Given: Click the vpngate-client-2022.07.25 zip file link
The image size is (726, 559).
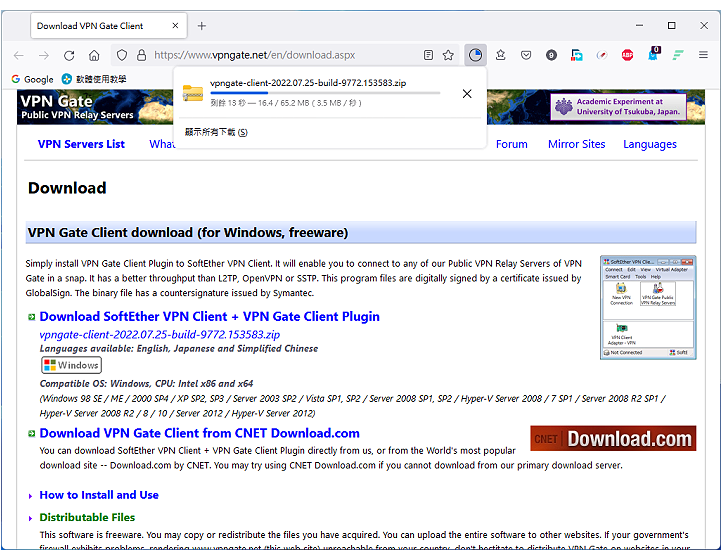Looking at the screenshot, I should pyautogui.click(x=160, y=334).
